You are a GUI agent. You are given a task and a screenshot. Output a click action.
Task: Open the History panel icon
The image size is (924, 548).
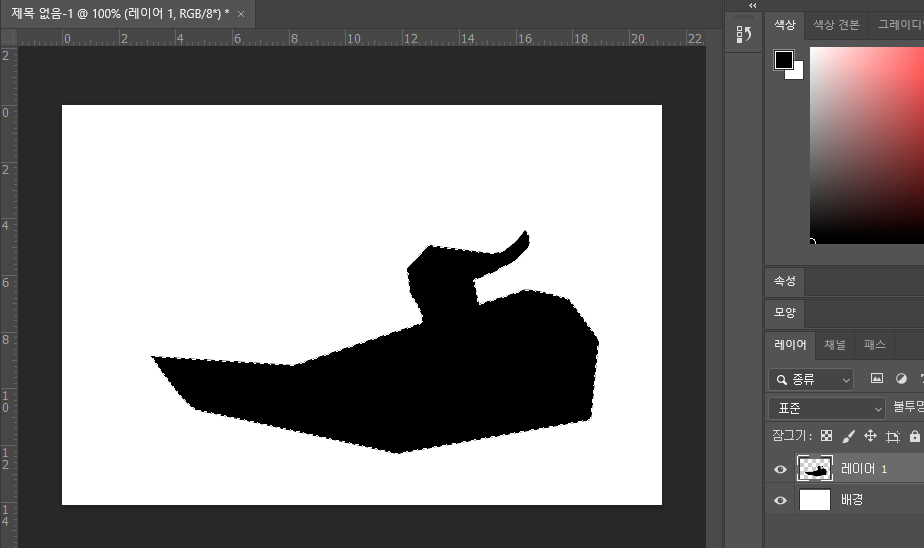click(x=743, y=35)
